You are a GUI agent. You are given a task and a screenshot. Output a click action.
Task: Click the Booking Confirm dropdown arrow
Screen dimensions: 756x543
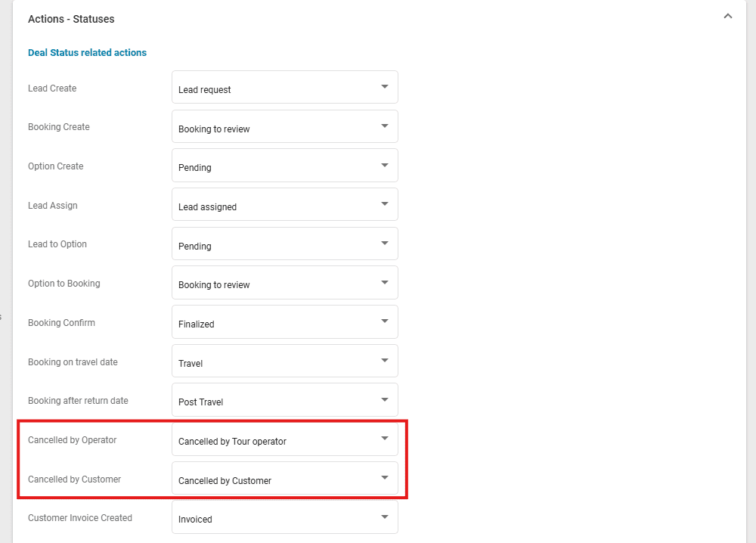coord(384,322)
